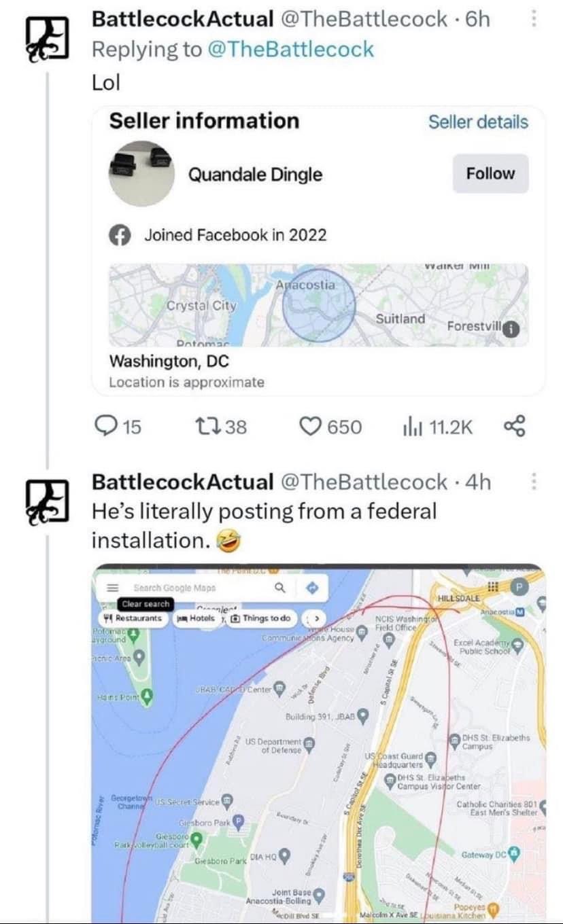Open the @TheBattlecock reply mention link
The image size is (563, 924).
coord(289,49)
